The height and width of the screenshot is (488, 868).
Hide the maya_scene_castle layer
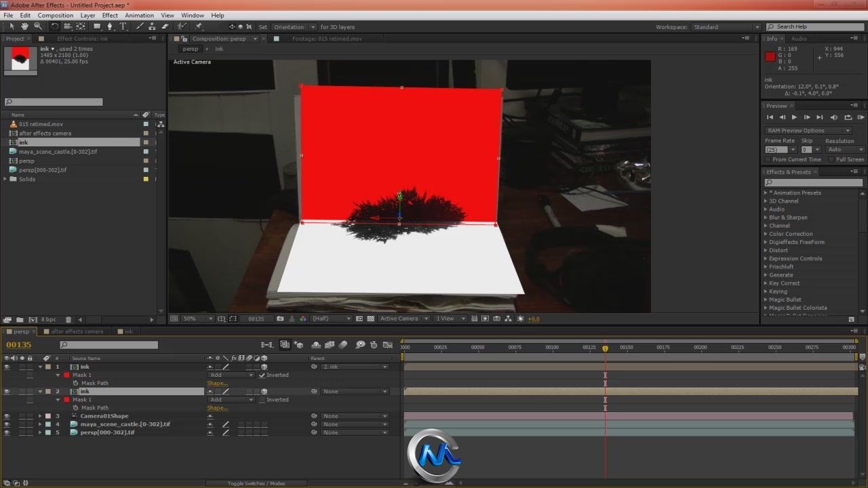pyautogui.click(x=7, y=424)
